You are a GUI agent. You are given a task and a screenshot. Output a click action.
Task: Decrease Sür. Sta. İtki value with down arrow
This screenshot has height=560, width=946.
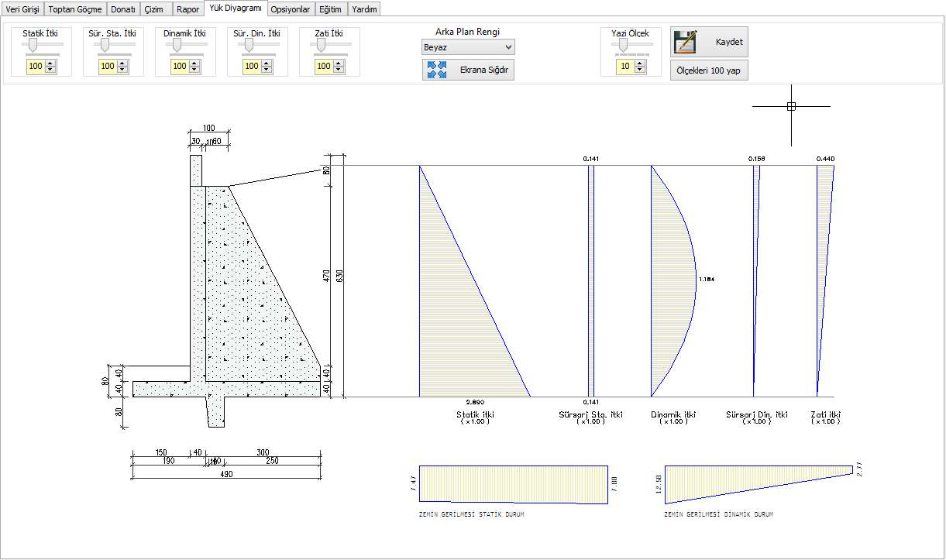click(x=123, y=70)
